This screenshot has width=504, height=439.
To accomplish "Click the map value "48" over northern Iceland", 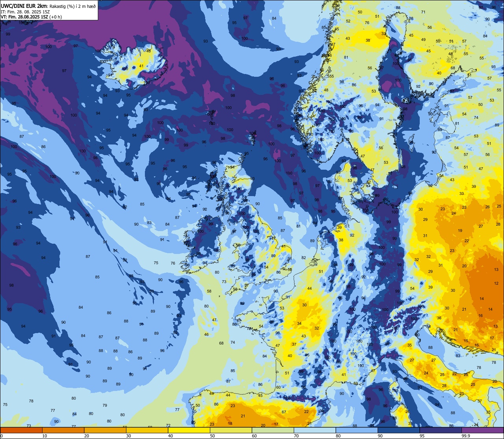I will pos(148,51).
